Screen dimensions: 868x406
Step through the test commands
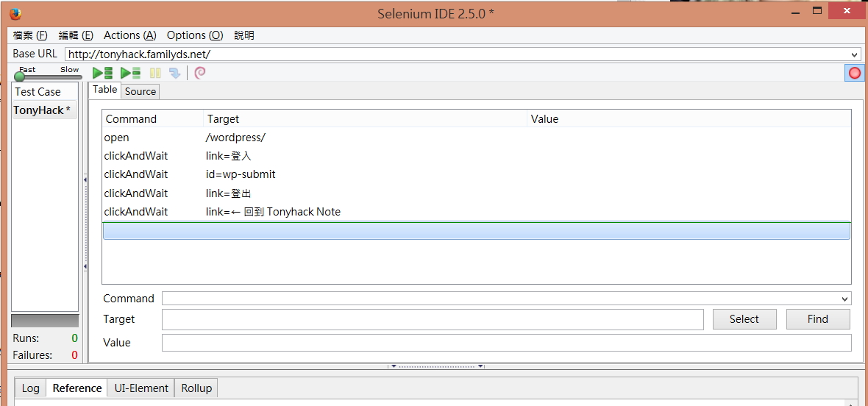174,73
